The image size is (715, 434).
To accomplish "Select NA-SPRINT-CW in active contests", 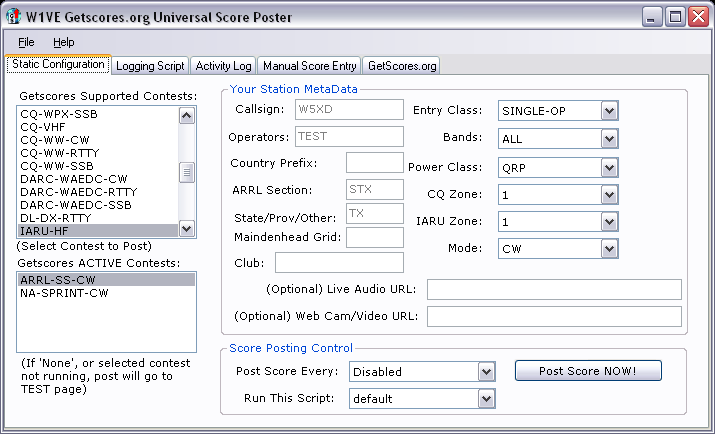I will pyautogui.click(x=106, y=293).
